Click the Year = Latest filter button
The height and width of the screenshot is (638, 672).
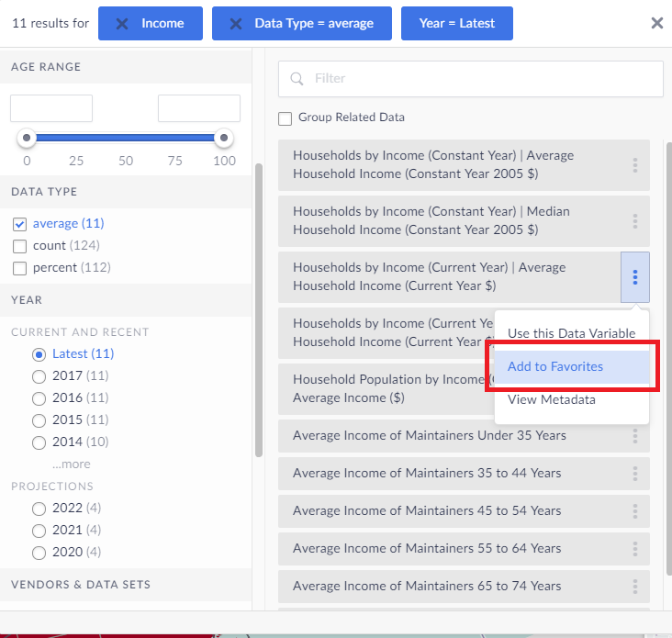click(x=456, y=23)
